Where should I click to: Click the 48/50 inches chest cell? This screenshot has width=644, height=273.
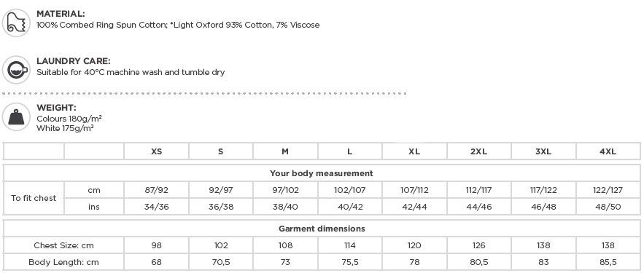(x=608, y=207)
